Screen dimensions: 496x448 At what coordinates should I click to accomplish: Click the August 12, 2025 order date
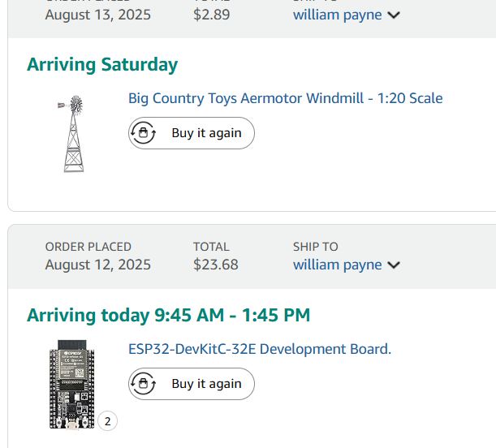point(98,265)
